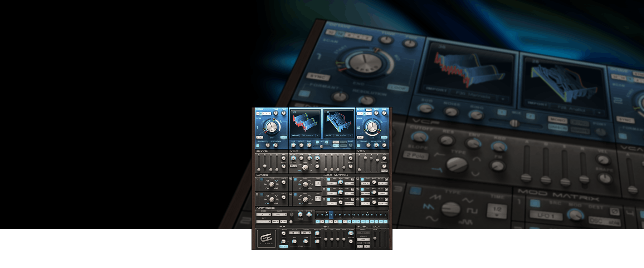
Task: Toggle mod matrix slot 3 on/off
Action: 329,199
